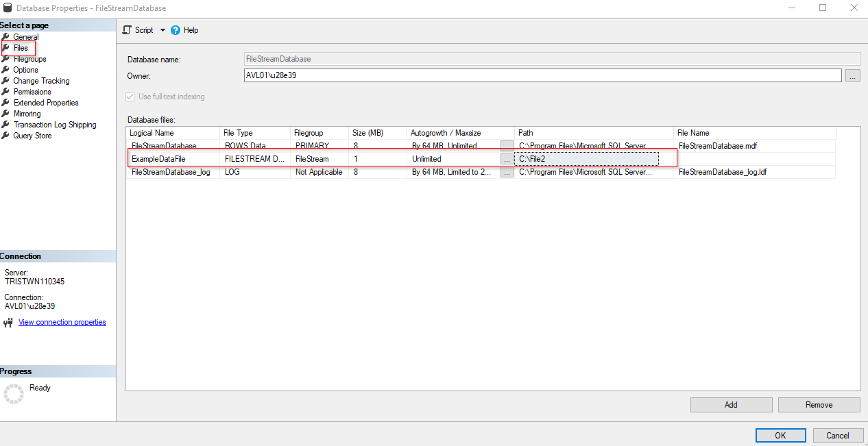This screenshot has width=868, height=446.
Task: Click the View connection properties icon
Action: (x=8, y=322)
